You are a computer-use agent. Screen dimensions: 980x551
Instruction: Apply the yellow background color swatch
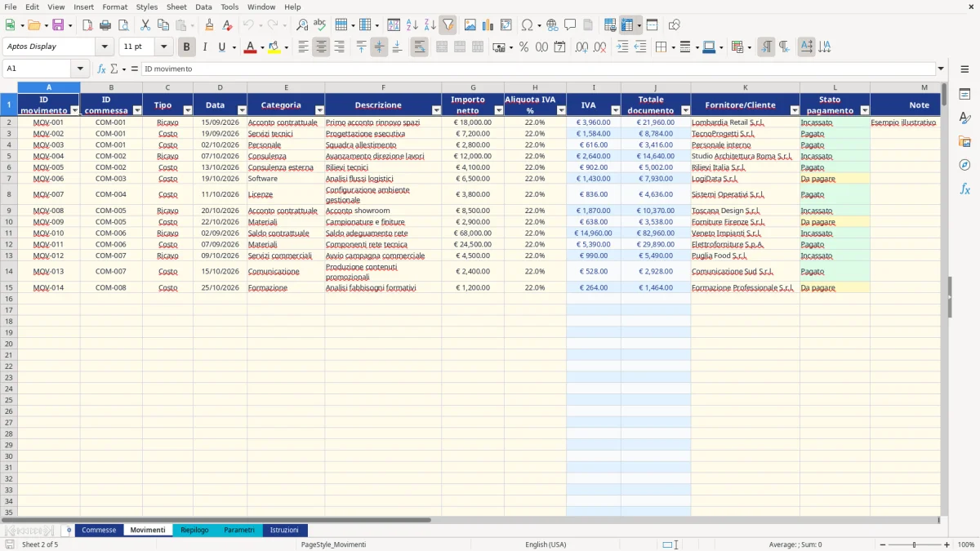click(274, 47)
